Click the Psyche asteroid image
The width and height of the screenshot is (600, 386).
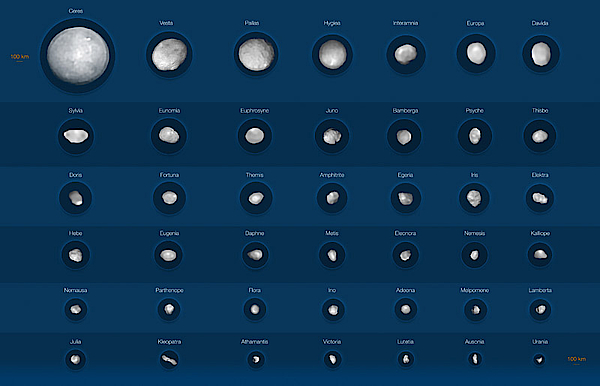(475, 136)
